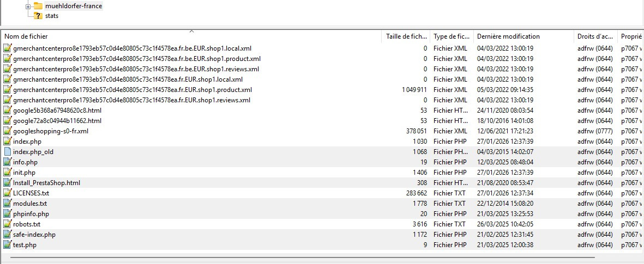
Task: Click the muehldorfer-france folder icon
Action: click(38, 6)
